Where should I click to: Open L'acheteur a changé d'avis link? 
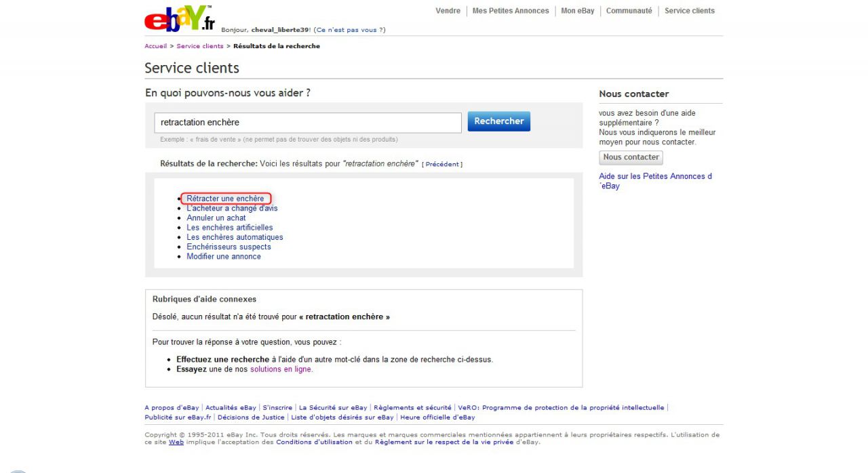coord(232,208)
